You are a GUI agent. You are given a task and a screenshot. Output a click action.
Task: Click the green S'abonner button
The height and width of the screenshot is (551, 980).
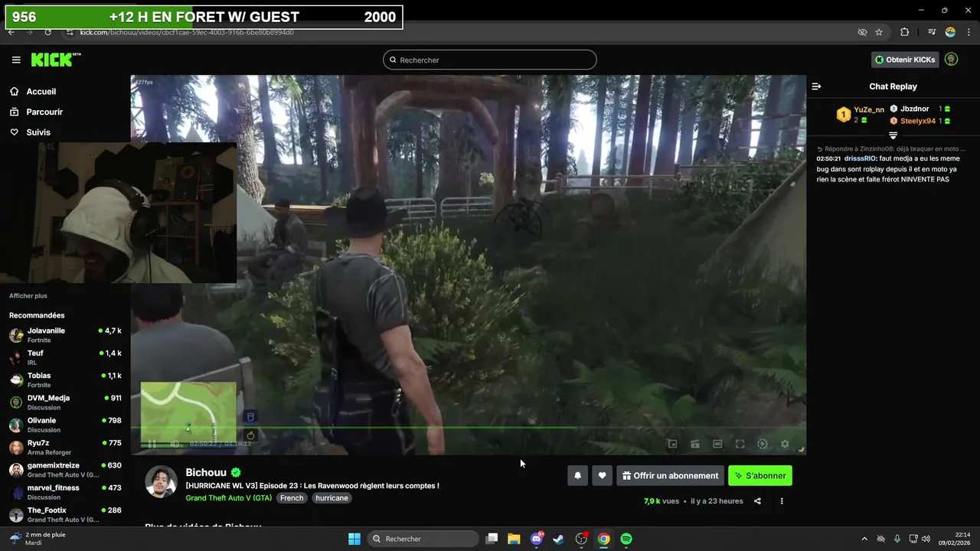click(x=760, y=476)
